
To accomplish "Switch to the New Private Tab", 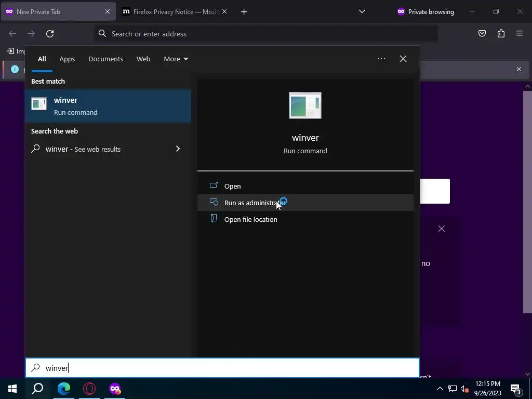I will coord(58,11).
